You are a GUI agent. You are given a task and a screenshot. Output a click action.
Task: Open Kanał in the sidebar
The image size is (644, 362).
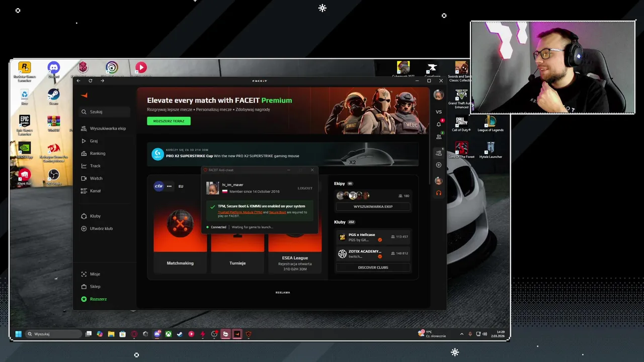105,191
